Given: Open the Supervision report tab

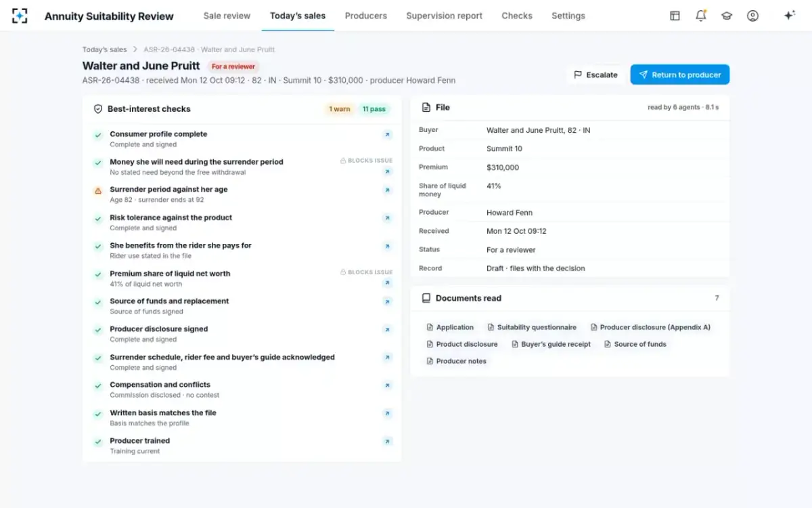Looking at the screenshot, I should coord(445,16).
